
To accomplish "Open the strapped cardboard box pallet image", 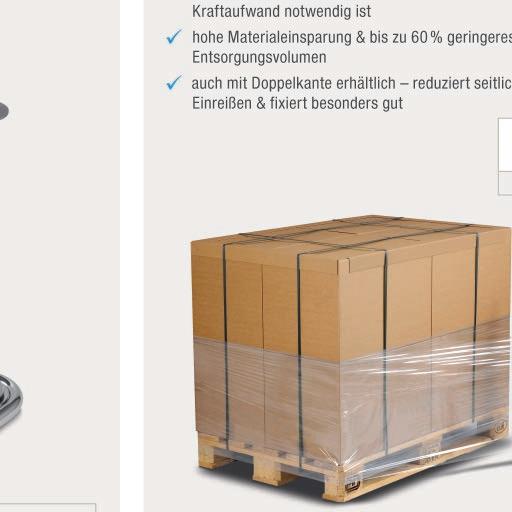I will click(x=351, y=359).
